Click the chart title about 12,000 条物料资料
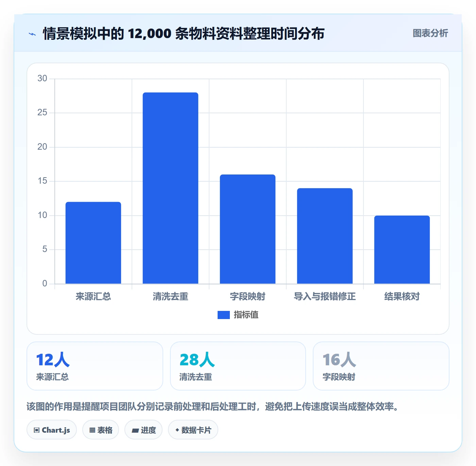The height and width of the screenshot is (466, 476). click(x=184, y=34)
